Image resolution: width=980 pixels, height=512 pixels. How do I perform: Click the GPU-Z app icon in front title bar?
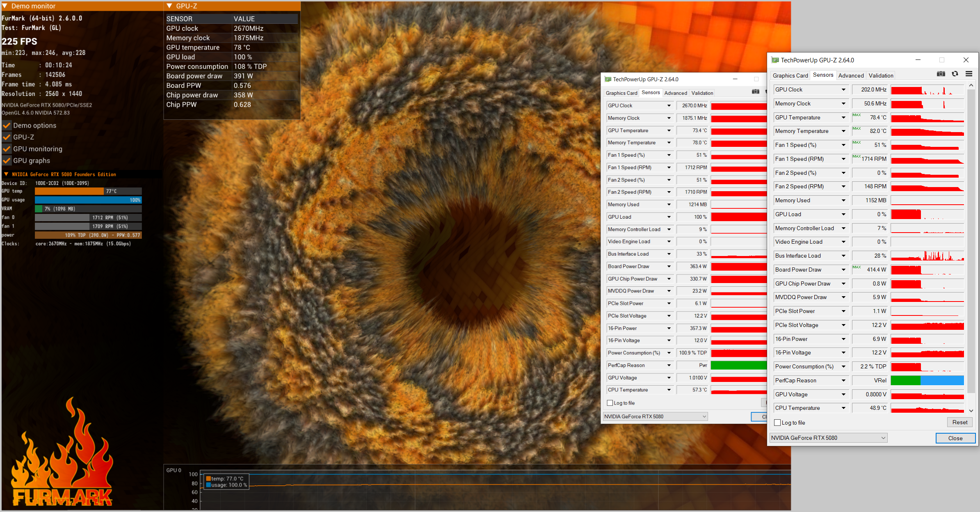coord(775,60)
